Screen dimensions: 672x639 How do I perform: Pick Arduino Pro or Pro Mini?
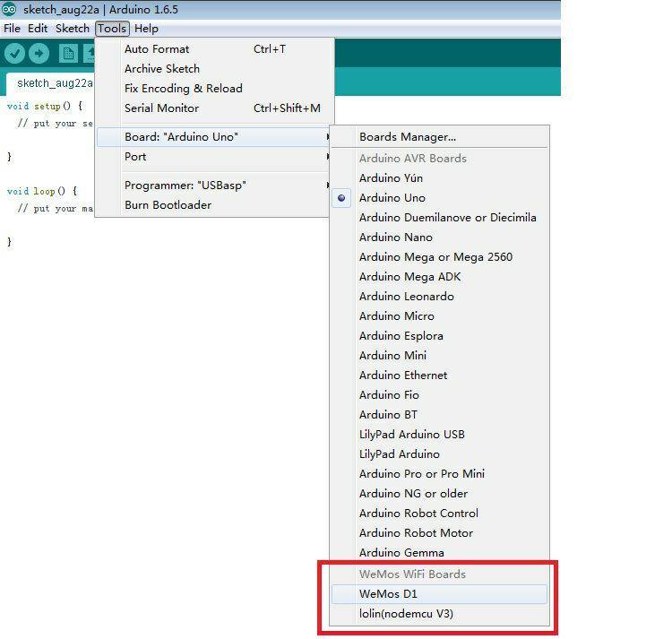439,474
